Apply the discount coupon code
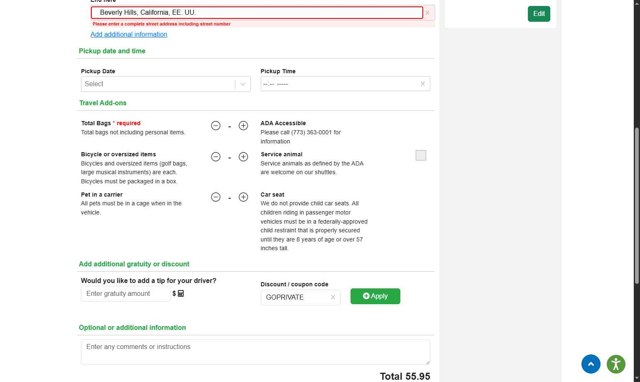This screenshot has width=640, height=382. tap(375, 296)
